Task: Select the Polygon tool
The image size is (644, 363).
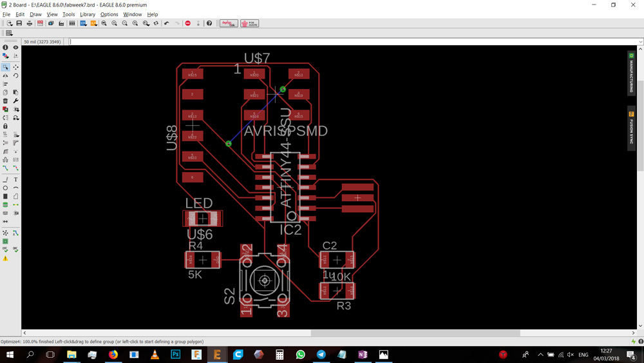Action: (15, 196)
